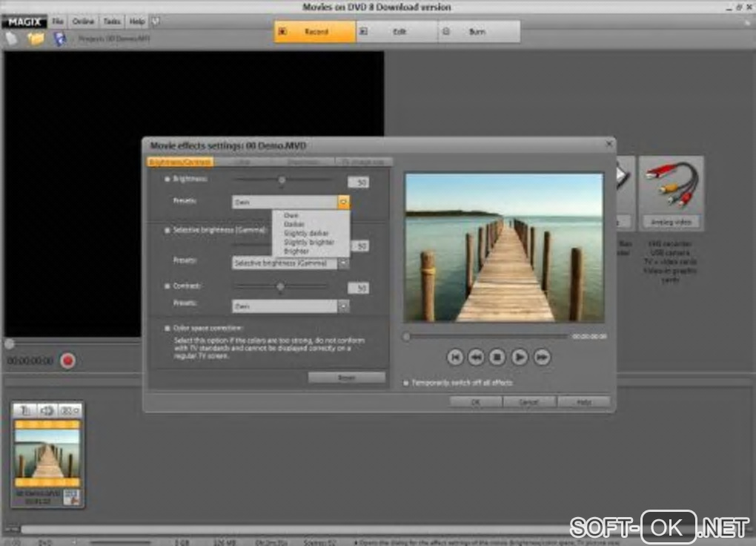The width and height of the screenshot is (756, 546).
Task: Click the Gamma value field
Action: coord(359,246)
